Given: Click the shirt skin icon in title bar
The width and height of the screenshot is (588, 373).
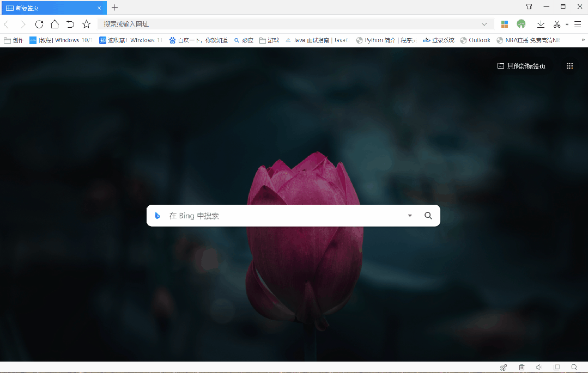Looking at the screenshot, I should [x=529, y=7].
